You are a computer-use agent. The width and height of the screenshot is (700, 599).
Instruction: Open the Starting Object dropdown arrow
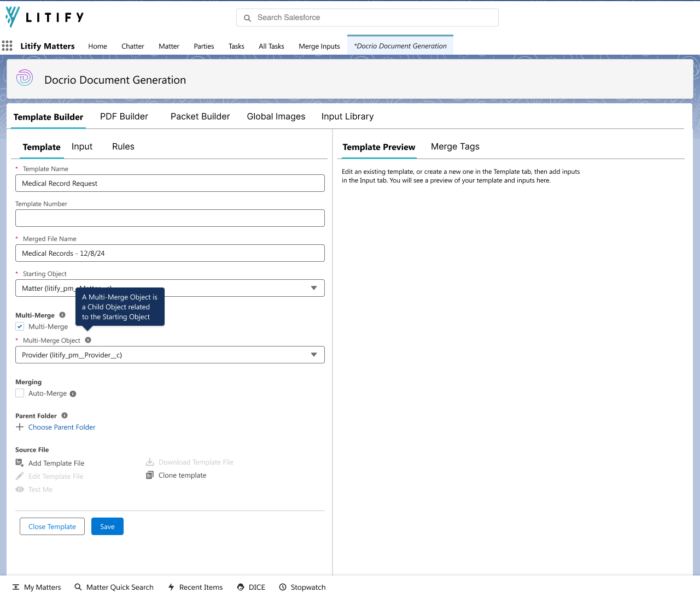click(x=314, y=288)
